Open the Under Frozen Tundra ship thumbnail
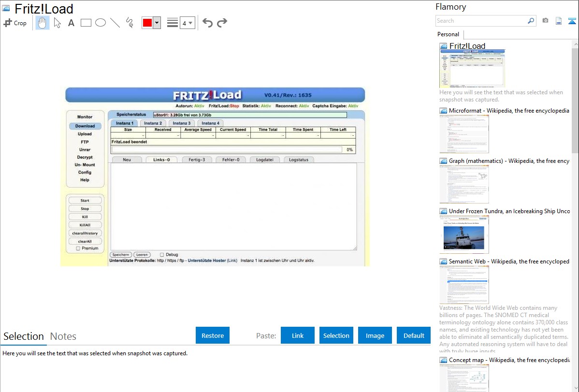The image size is (579, 392). [464, 234]
